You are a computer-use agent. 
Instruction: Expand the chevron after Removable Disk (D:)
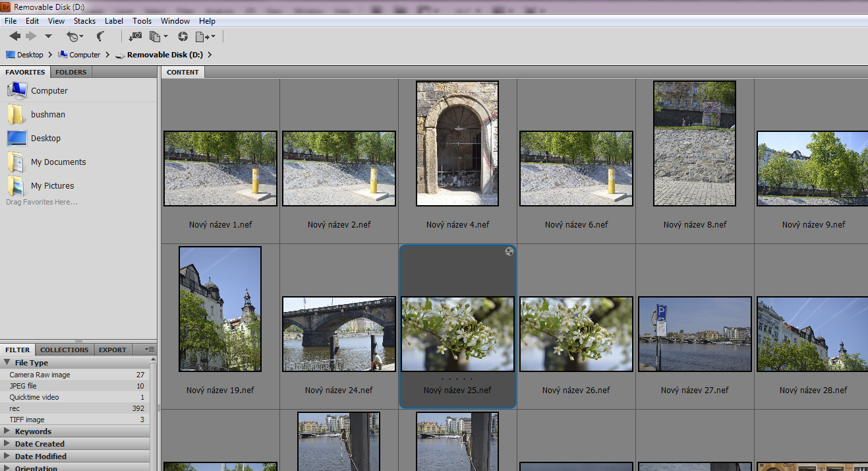210,55
